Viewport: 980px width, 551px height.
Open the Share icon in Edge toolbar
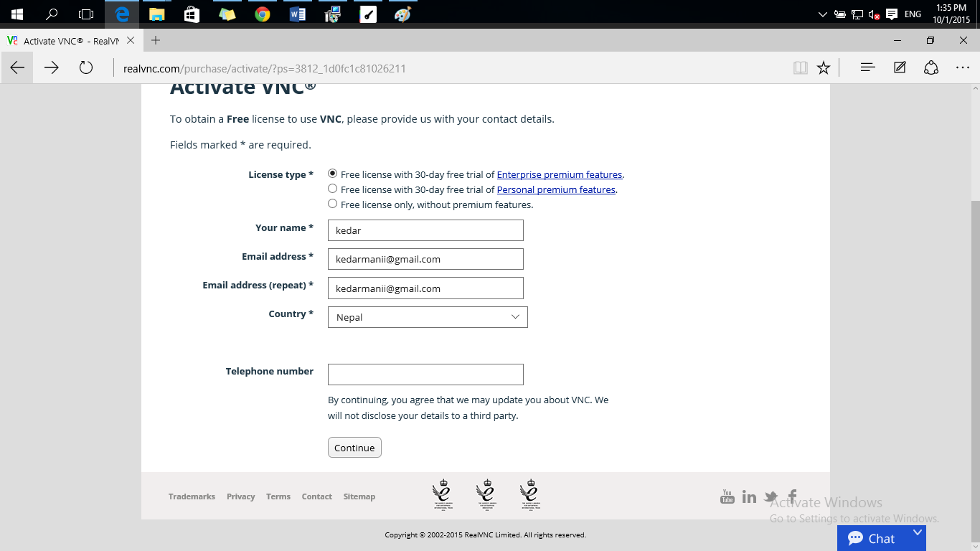point(931,67)
